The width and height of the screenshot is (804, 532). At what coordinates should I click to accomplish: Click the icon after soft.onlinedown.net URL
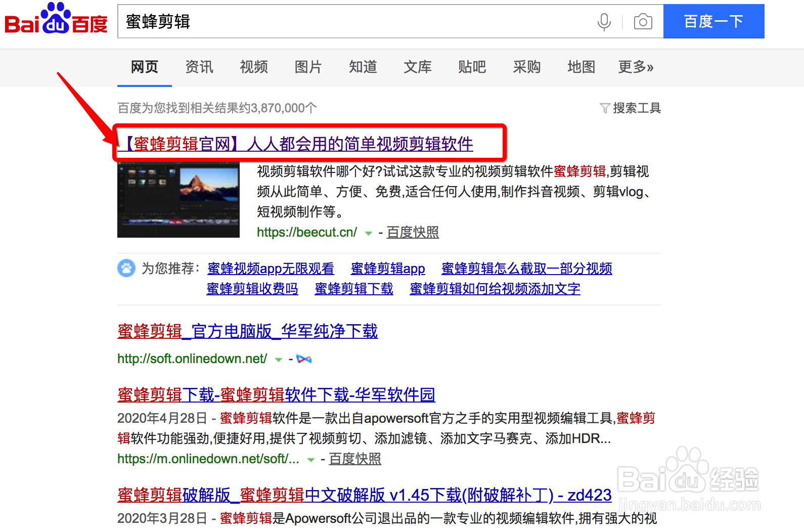pos(304,359)
